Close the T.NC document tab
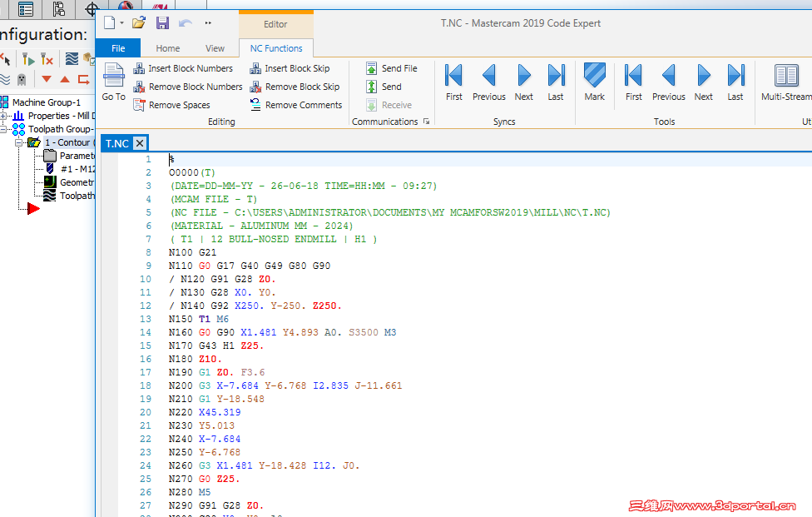 (x=140, y=143)
